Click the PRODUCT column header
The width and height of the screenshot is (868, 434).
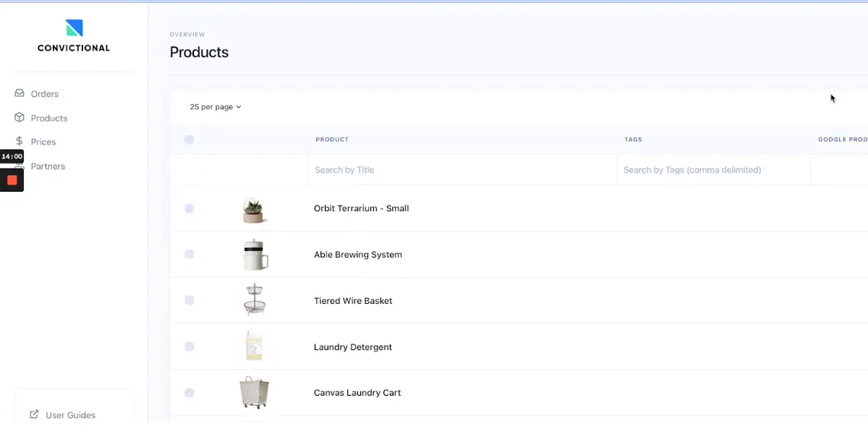click(x=332, y=140)
